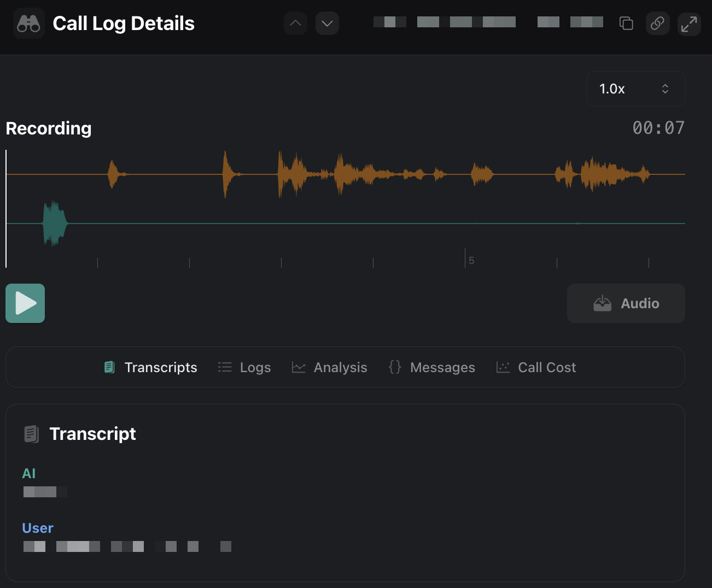Image resolution: width=712 pixels, height=588 pixels.
Task: Expand the view with the fullscreen arrows icon
Action: click(689, 23)
